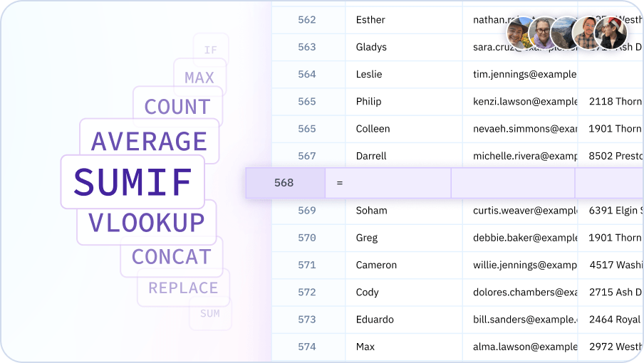Select the 2464 Royal address cell
This screenshot has width=644, height=363.
(611, 320)
